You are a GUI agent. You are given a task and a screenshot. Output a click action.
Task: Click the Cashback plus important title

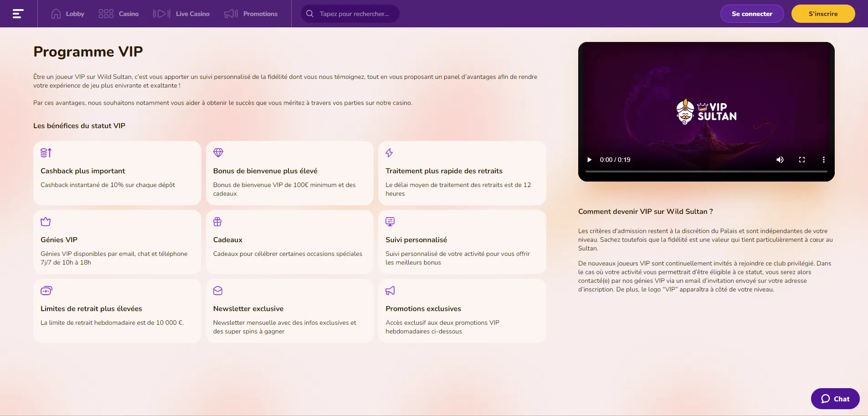(x=82, y=171)
